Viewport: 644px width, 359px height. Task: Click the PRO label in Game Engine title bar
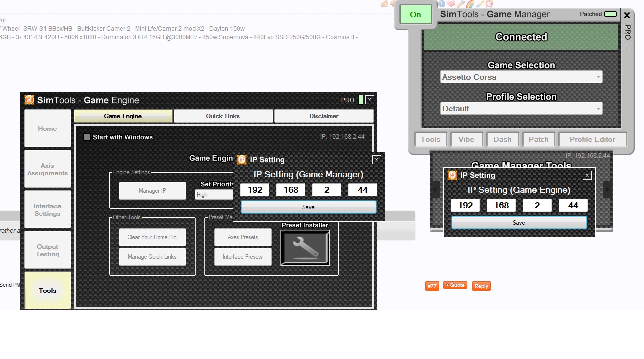348,100
